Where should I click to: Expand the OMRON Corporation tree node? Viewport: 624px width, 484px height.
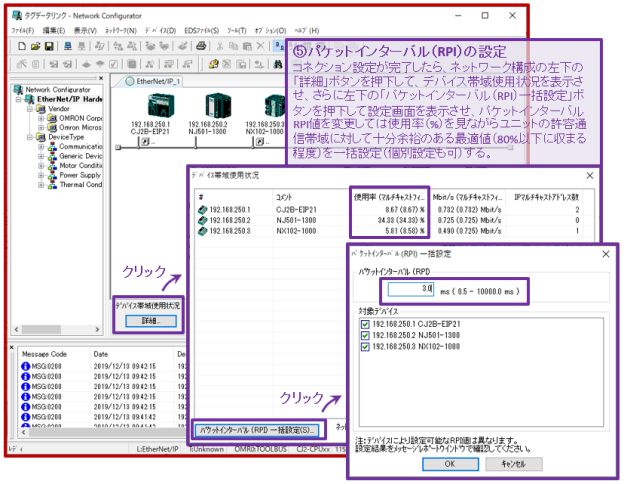pos(41,118)
